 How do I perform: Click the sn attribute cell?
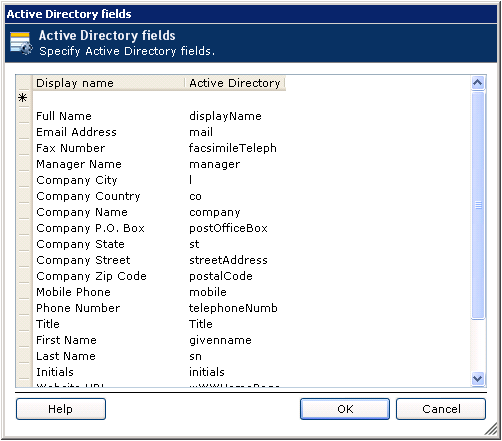coord(235,356)
